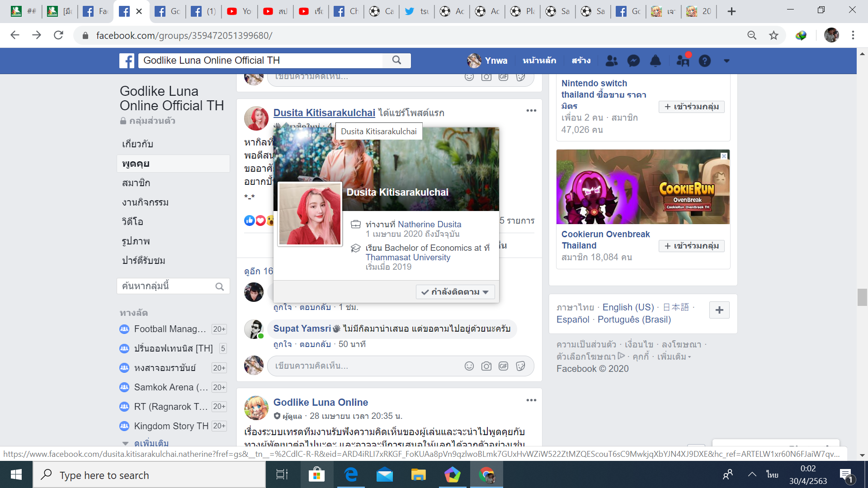Click the page vertical scrollbar thumb
This screenshot has width=868, height=488.
click(862, 297)
